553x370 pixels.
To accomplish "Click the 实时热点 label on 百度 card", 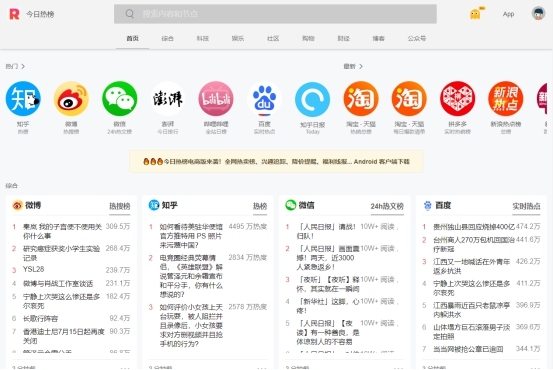I will click(x=526, y=206).
